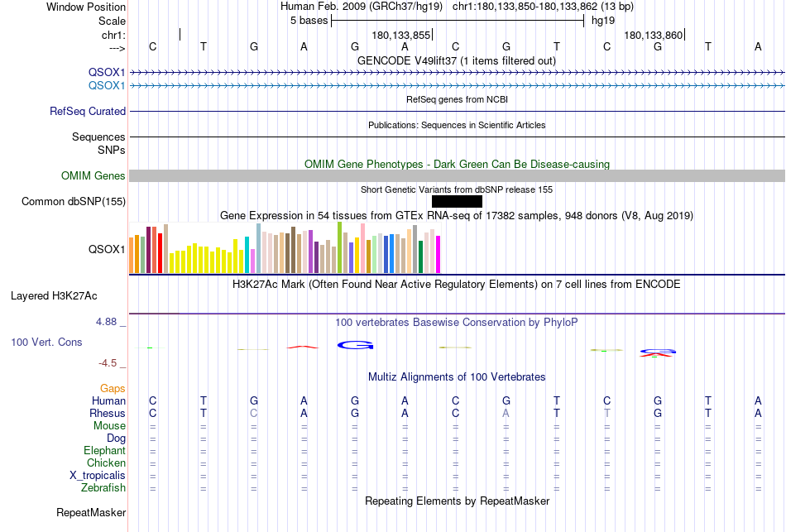Select the Zebrafish alignment row label

pos(103,487)
